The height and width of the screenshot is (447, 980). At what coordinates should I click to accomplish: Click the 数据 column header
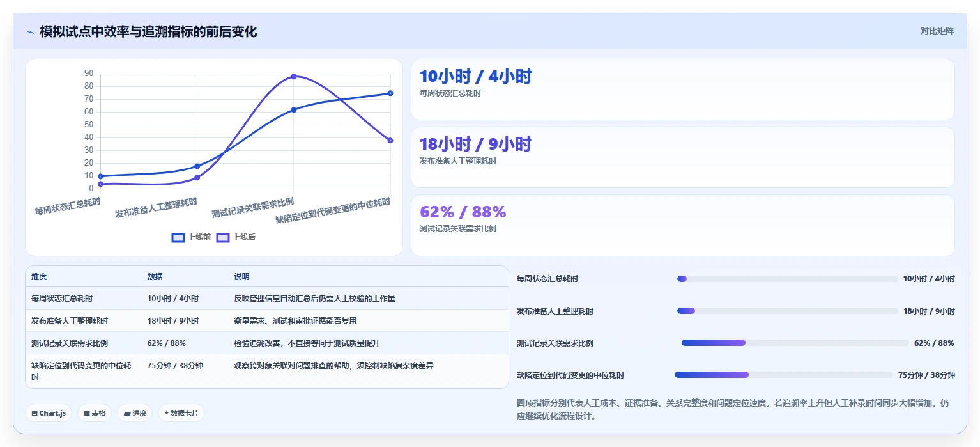[155, 277]
